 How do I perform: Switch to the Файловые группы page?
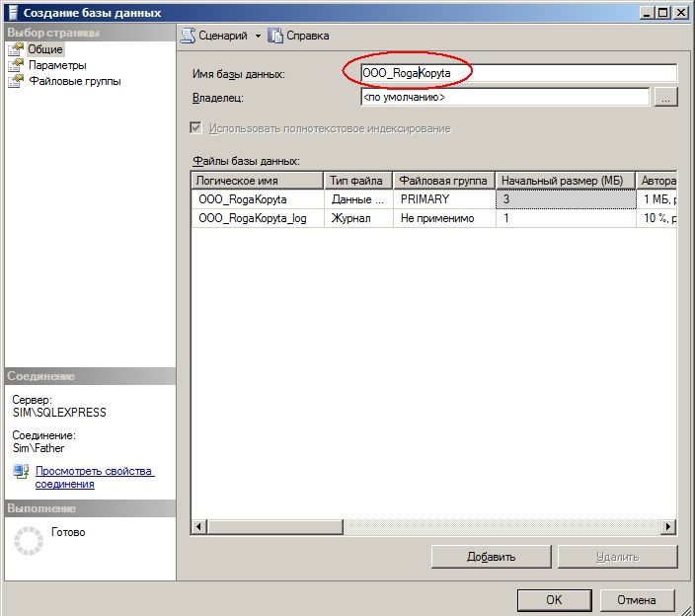(75, 81)
